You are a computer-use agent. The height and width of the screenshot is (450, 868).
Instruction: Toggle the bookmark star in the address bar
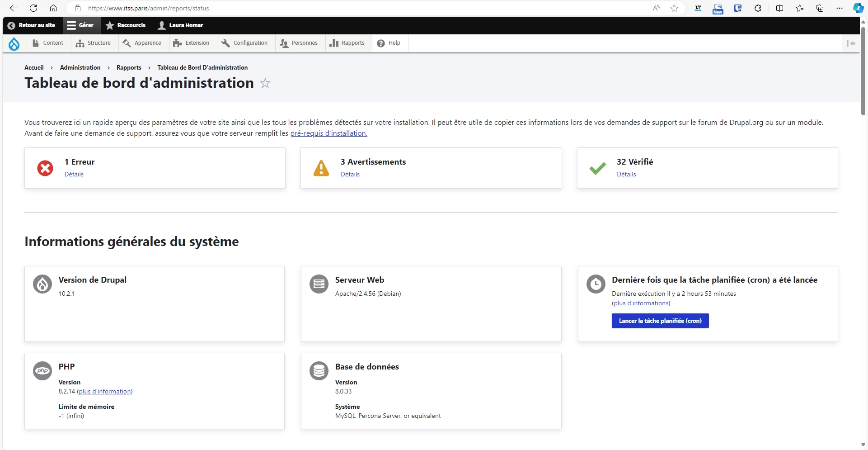674,8
